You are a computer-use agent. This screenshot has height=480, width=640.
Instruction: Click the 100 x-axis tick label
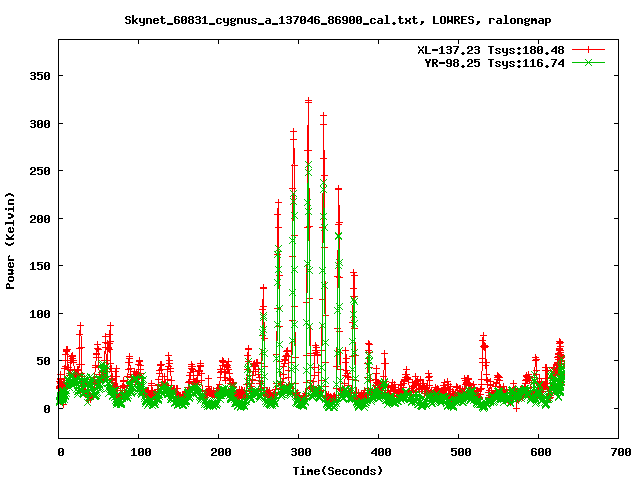(x=141, y=452)
